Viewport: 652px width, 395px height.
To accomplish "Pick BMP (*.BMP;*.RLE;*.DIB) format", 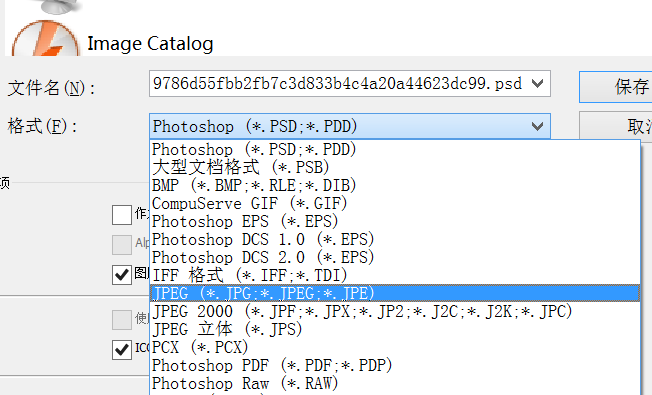I will [x=395, y=185].
